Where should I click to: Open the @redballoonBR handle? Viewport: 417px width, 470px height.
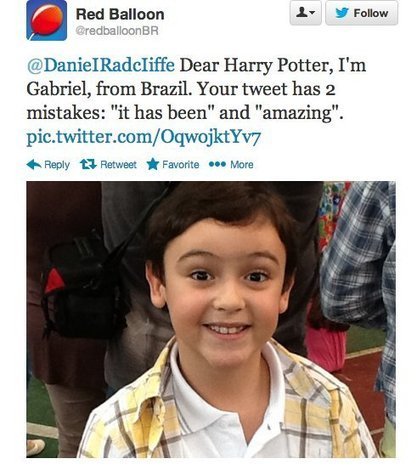click(117, 31)
